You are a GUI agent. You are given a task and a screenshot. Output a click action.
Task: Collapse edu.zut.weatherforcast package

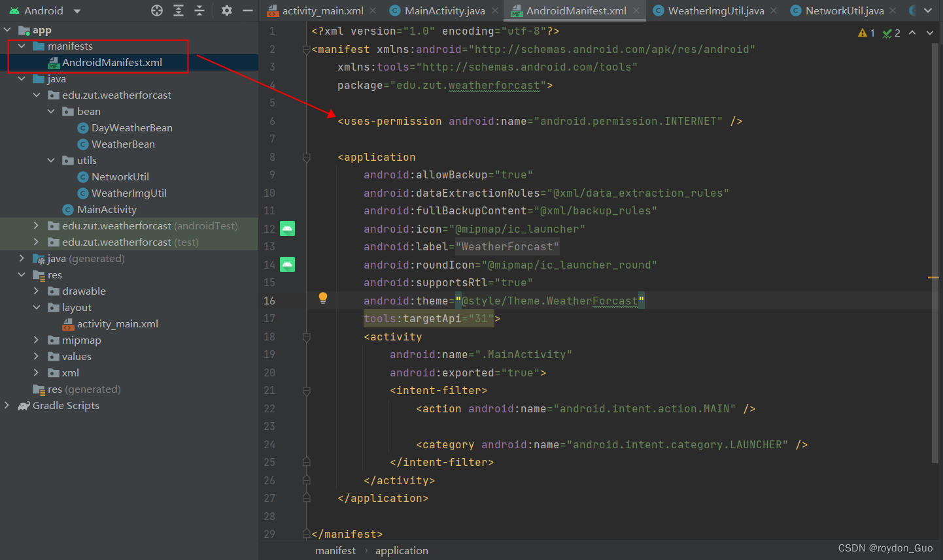pyautogui.click(x=36, y=95)
